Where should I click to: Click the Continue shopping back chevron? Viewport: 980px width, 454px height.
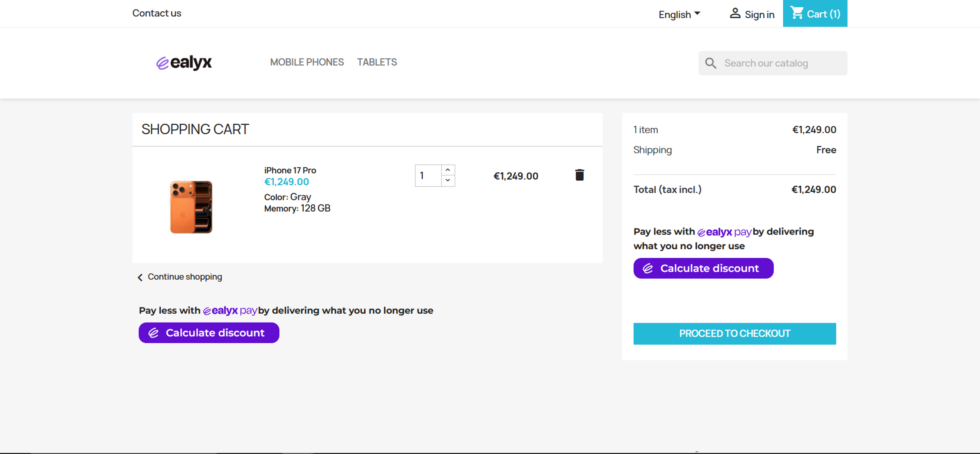(x=140, y=277)
